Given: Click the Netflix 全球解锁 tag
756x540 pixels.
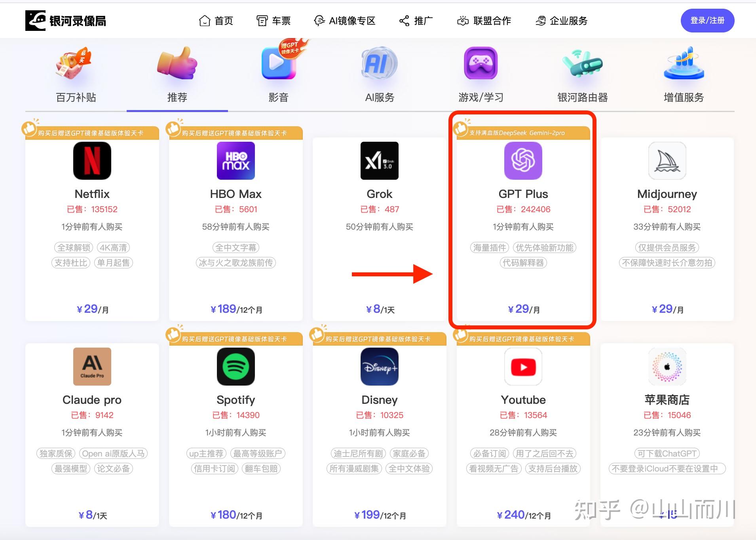Looking at the screenshot, I should (x=73, y=248).
